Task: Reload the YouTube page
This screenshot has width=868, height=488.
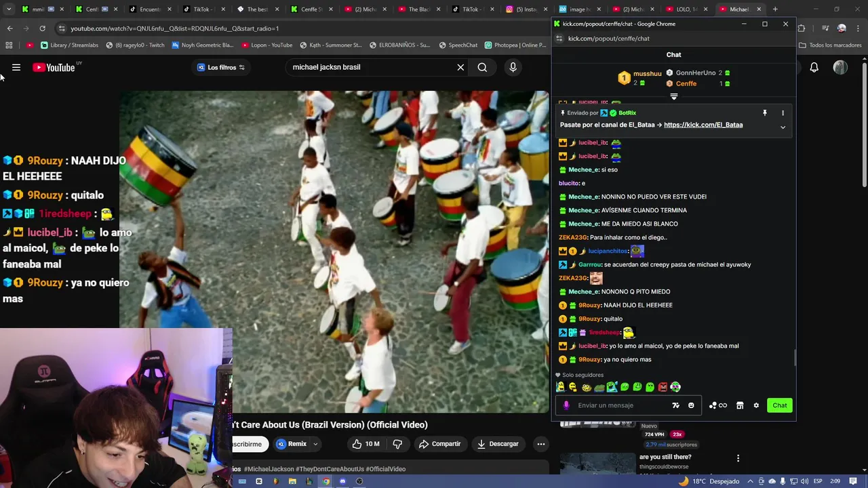Action: (42, 28)
